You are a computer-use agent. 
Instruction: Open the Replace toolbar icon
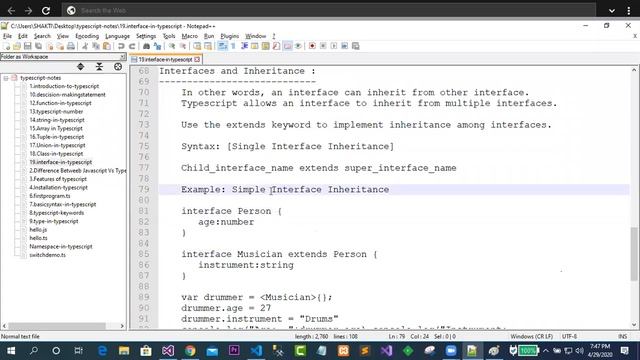coord(157,46)
